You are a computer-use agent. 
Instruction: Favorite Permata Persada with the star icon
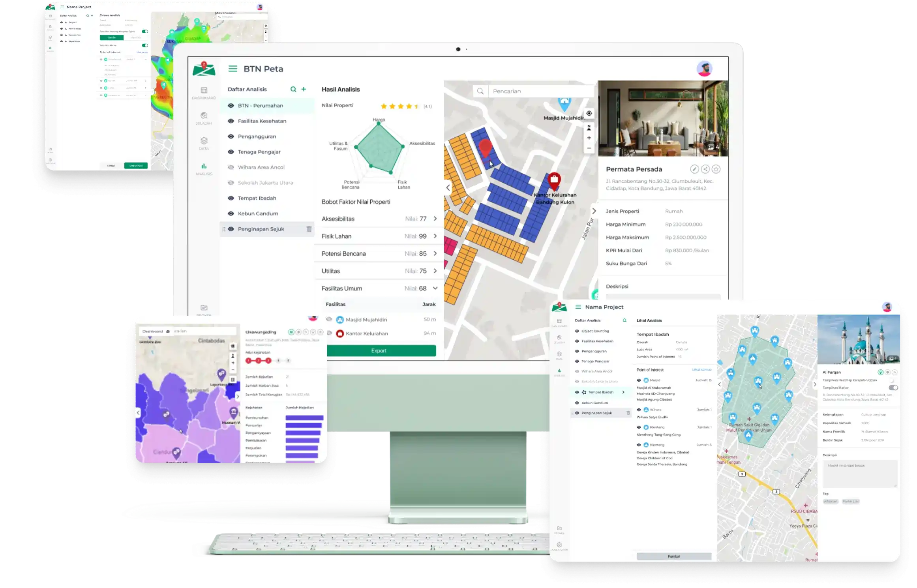(716, 169)
